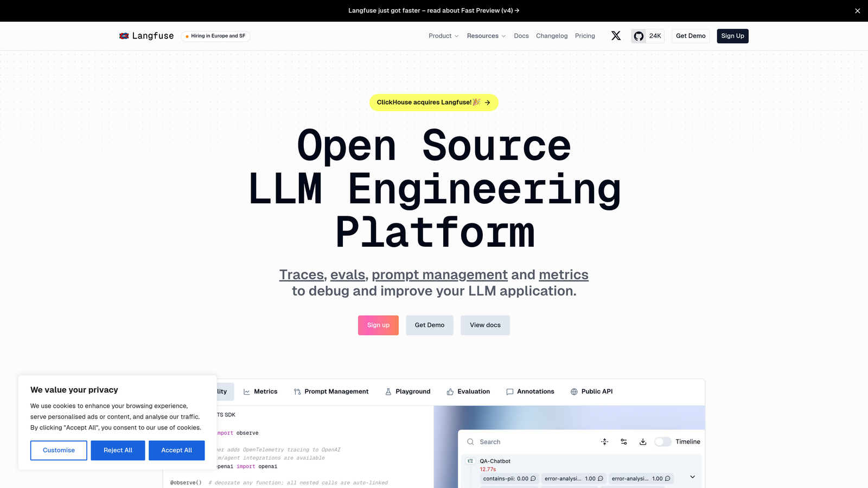Select the Playground flask icon

[x=388, y=391]
